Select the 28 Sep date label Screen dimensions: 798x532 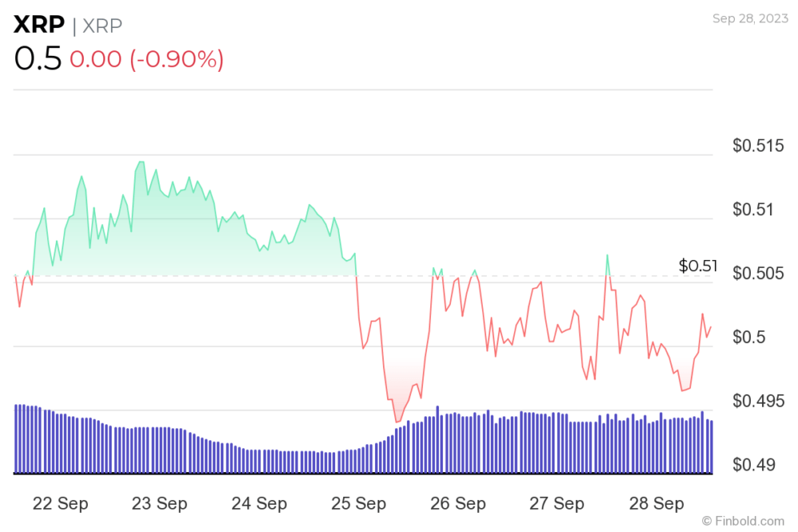pos(656,503)
